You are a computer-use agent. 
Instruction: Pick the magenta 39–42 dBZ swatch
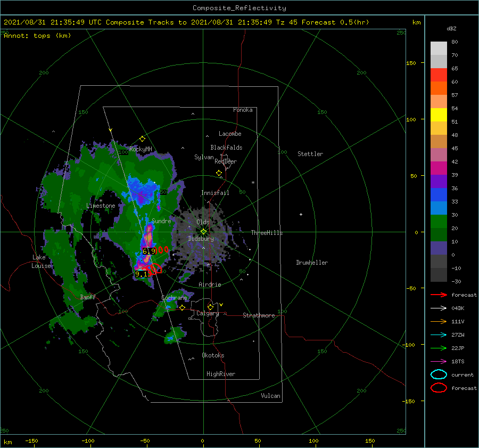[439, 168]
